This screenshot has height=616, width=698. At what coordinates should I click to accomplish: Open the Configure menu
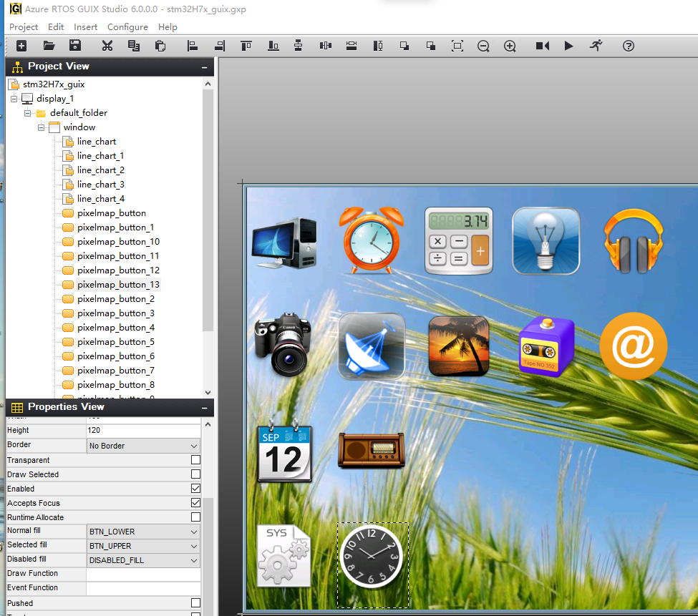(127, 27)
